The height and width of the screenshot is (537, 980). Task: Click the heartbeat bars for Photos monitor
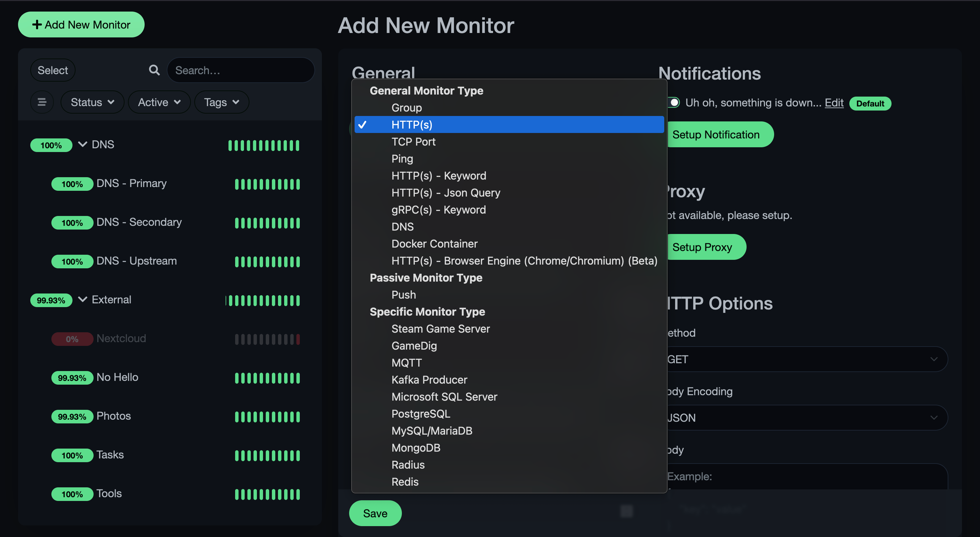(267, 417)
